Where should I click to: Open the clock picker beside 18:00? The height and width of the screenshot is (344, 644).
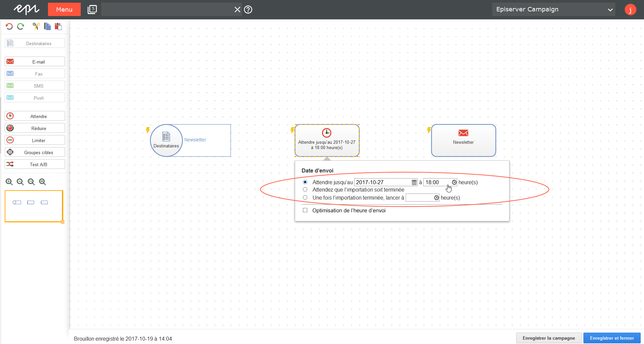point(454,182)
